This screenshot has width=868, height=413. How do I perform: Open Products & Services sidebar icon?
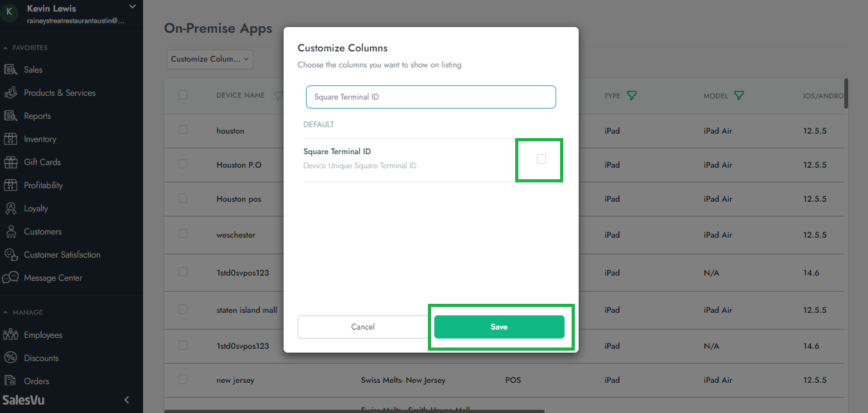tap(10, 92)
